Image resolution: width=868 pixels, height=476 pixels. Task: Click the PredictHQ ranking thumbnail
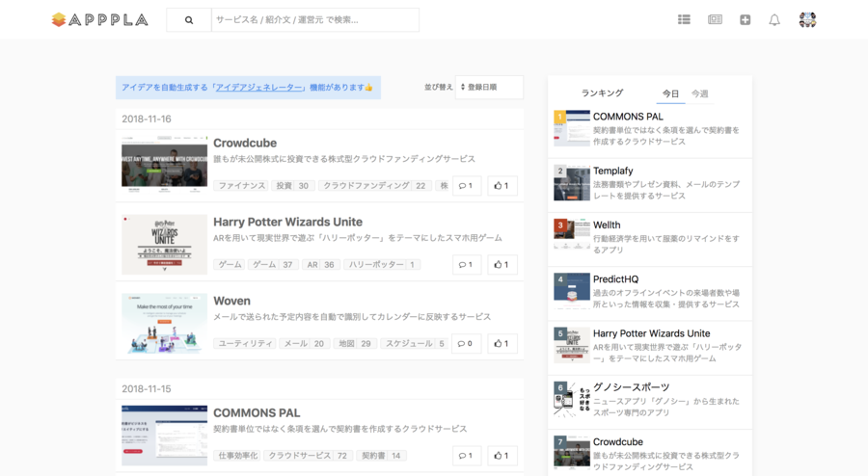572,291
